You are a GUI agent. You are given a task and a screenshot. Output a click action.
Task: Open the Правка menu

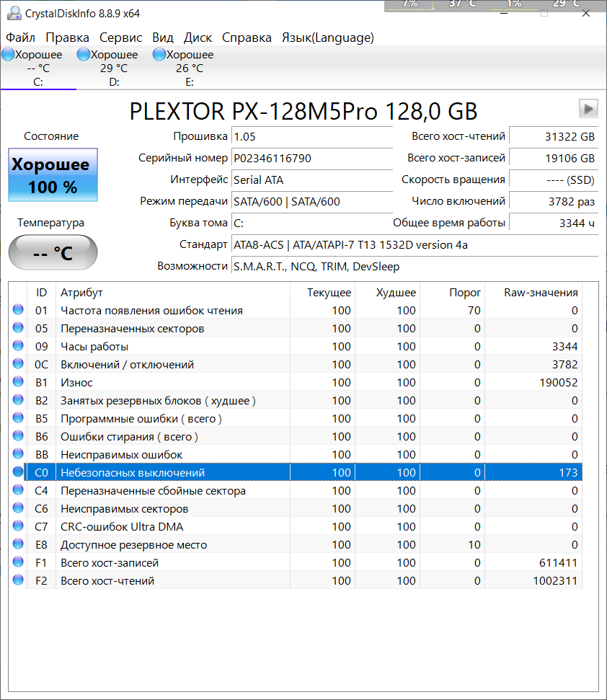coord(67,37)
